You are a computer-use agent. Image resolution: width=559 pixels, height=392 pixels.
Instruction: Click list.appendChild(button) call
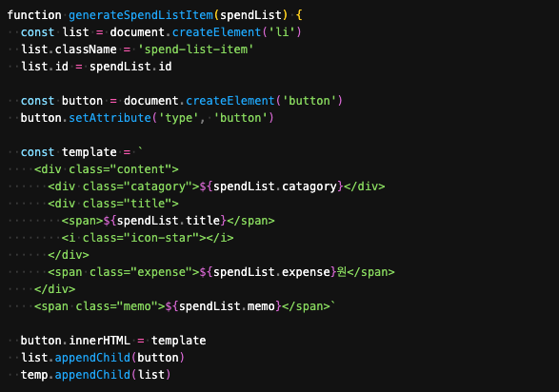click(x=103, y=358)
